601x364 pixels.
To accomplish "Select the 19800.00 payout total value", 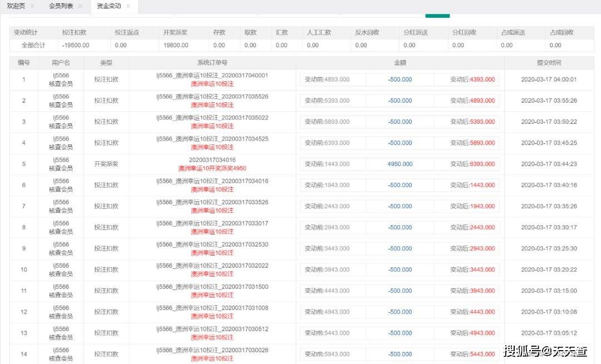I will click(175, 45).
